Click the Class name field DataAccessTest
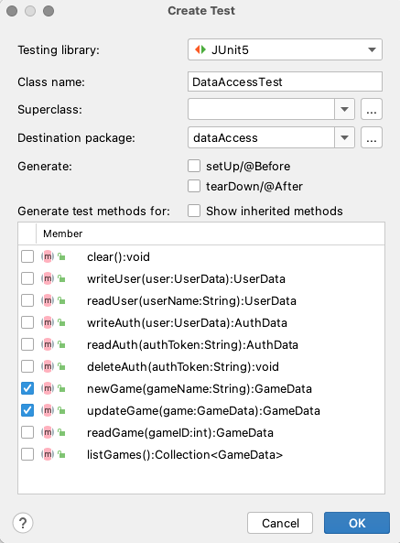 pos(285,82)
